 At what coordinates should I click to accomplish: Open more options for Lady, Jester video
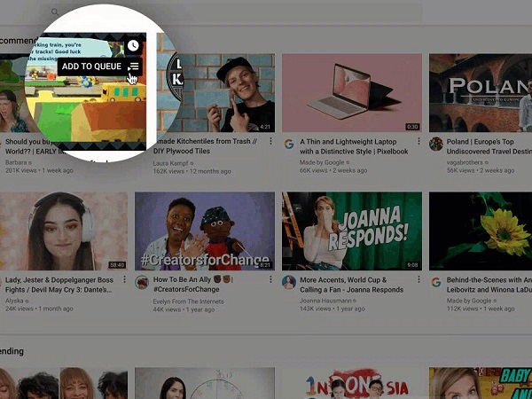pyautogui.click(x=124, y=279)
